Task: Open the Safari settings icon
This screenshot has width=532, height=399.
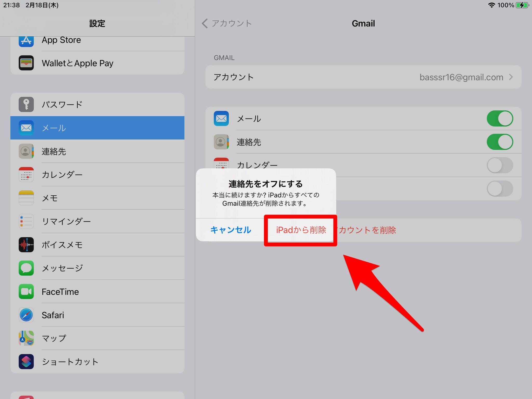Action: (x=26, y=315)
